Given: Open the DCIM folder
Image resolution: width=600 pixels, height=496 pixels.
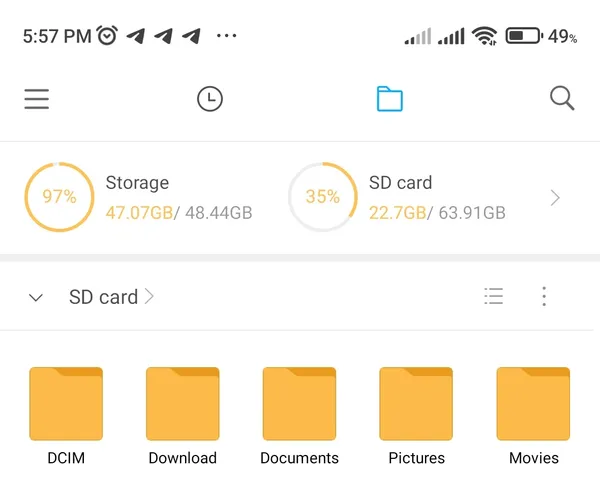Looking at the screenshot, I should point(66,415).
